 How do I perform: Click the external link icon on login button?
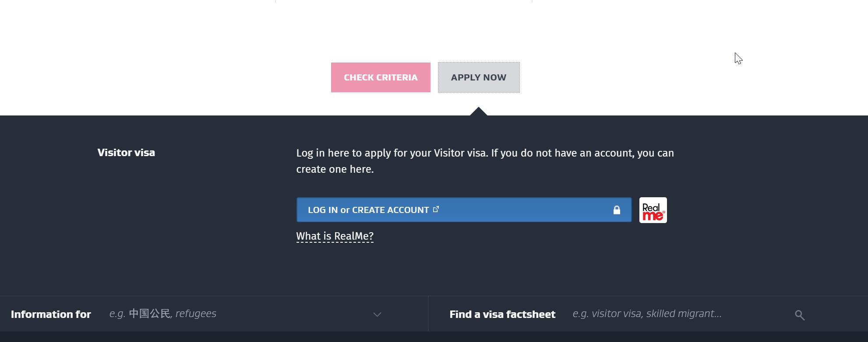coord(436,209)
